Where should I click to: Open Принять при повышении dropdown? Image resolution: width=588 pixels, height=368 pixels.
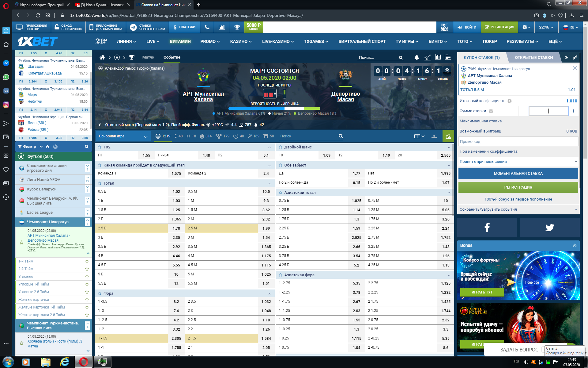point(518,162)
